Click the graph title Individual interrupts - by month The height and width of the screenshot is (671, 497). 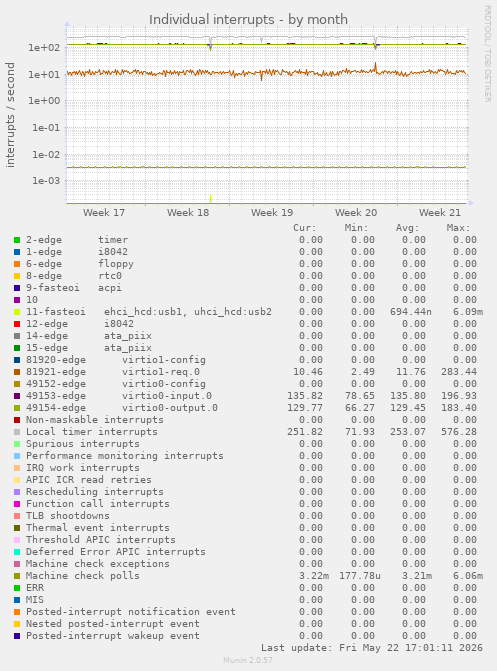pyautogui.click(x=248, y=20)
